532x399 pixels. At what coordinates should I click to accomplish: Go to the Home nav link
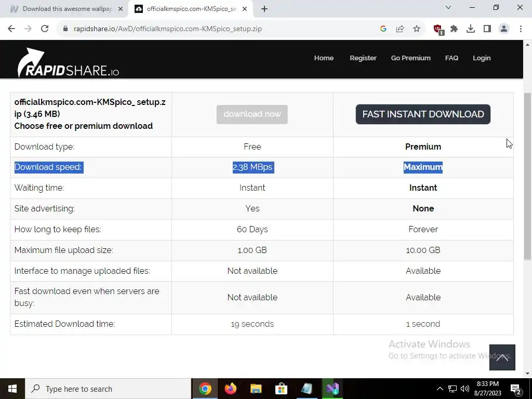324,58
